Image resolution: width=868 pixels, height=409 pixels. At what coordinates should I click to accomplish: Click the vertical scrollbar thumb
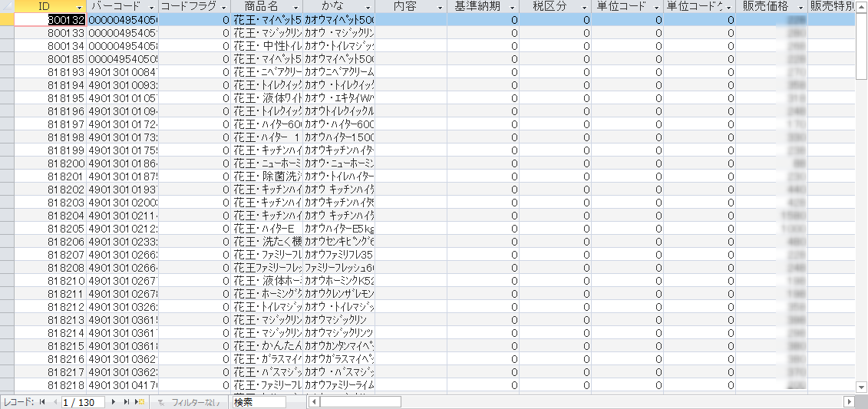coord(862,45)
